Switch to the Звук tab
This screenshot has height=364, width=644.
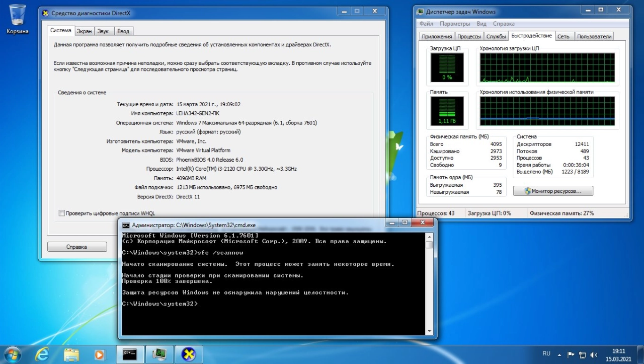coord(103,31)
